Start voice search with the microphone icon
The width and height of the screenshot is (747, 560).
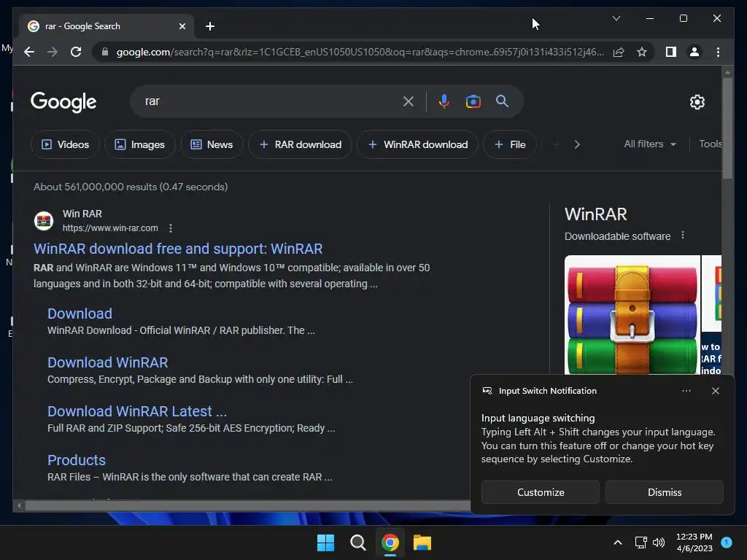coord(444,101)
